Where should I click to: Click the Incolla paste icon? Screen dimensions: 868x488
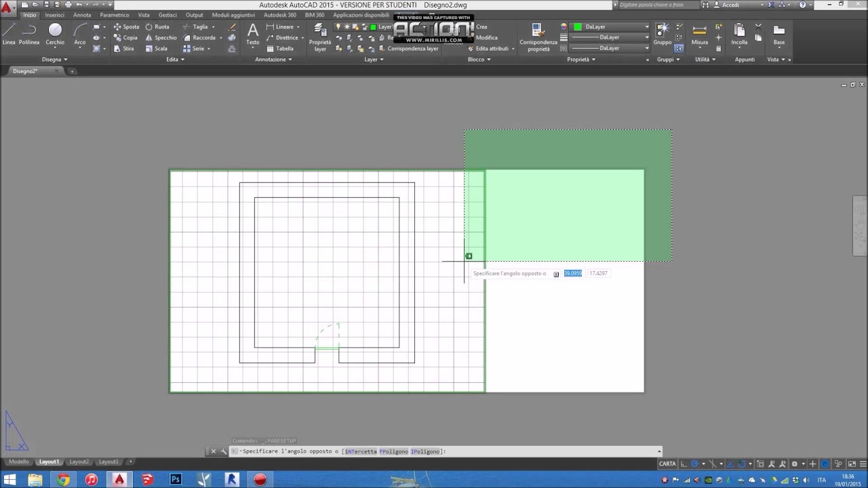point(739,34)
